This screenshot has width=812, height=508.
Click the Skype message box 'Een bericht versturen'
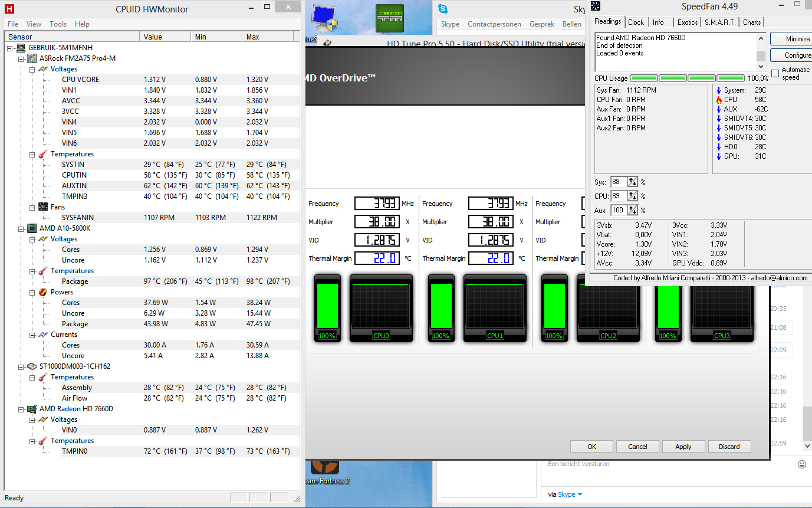coord(668,464)
